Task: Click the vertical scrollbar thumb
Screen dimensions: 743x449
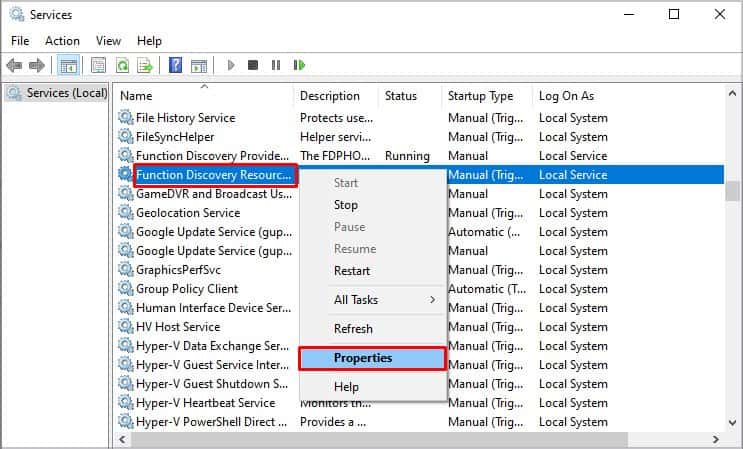Action: point(732,191)
